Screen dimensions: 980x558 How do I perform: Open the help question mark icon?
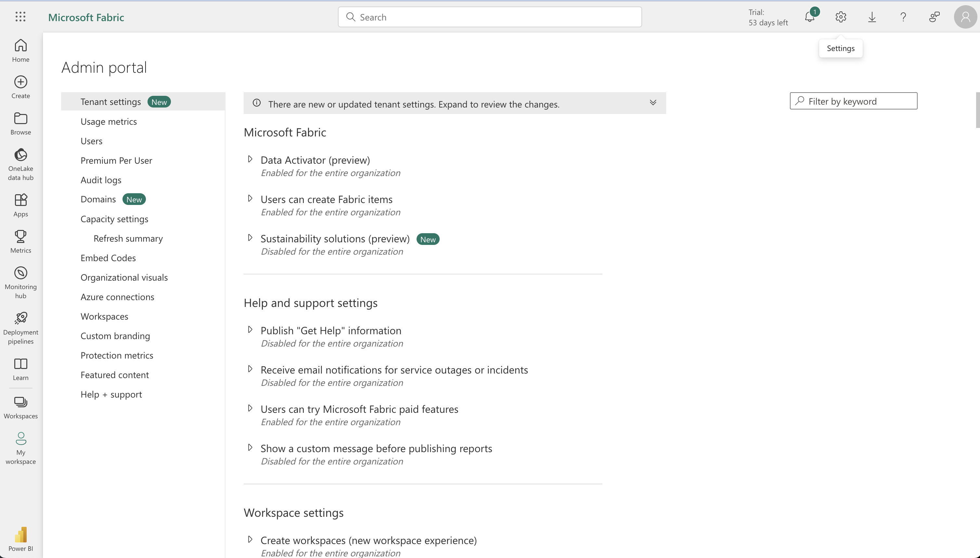tap(903, 17)
